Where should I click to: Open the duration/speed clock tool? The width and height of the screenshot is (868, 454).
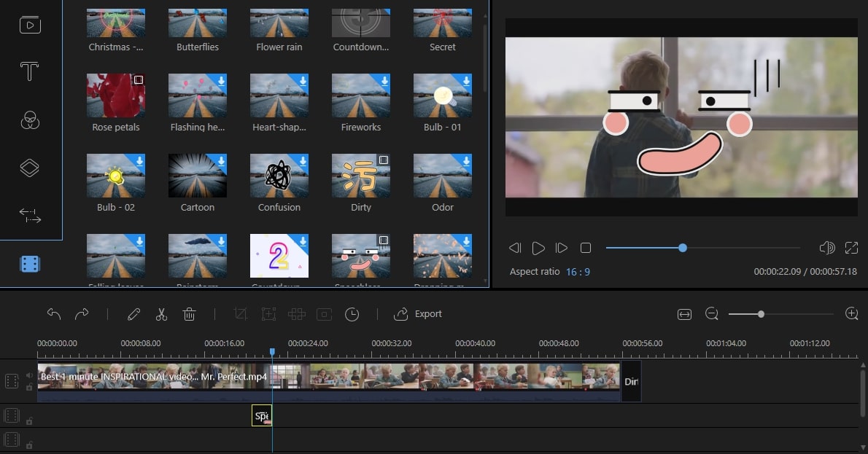(352, 313)
